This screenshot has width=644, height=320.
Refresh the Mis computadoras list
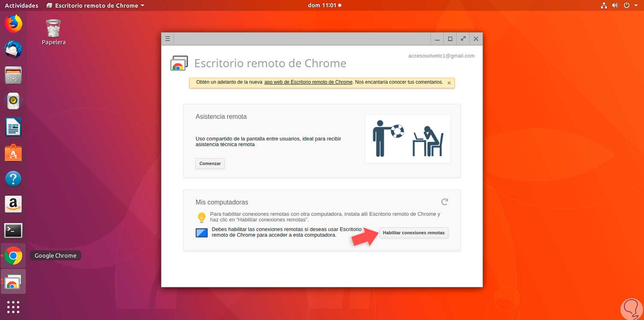[x=445, y=201]
